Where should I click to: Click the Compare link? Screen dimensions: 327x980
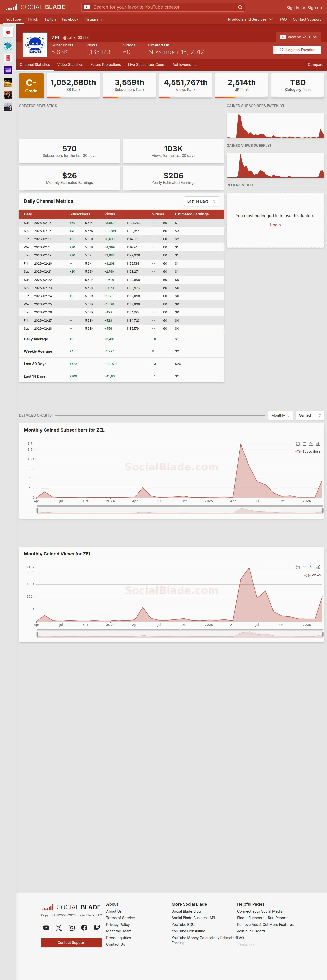316,65
